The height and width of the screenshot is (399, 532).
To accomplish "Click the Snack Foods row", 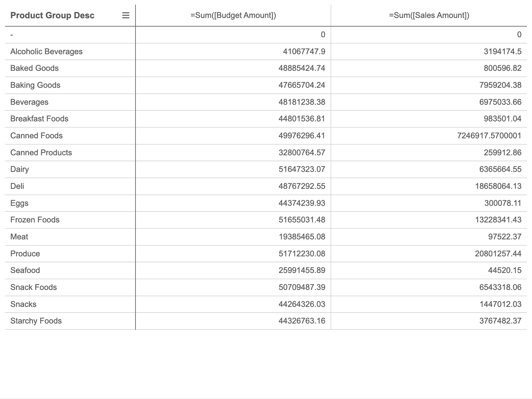I will click(x=34, y=287).
